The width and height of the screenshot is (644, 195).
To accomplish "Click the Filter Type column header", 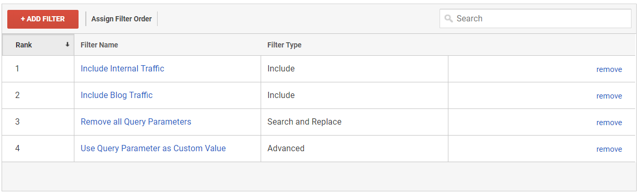I will (x=285, y=45).
